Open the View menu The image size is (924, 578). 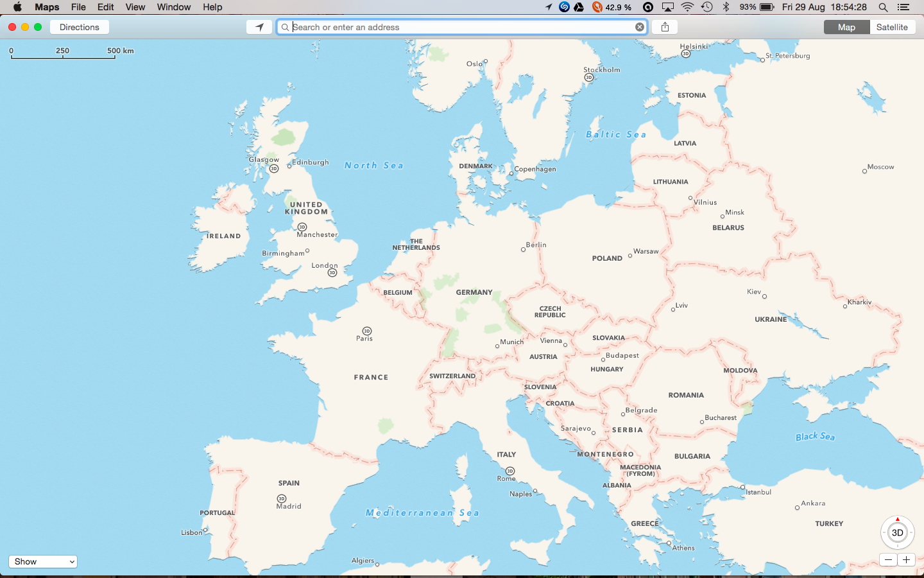point(135,7)
